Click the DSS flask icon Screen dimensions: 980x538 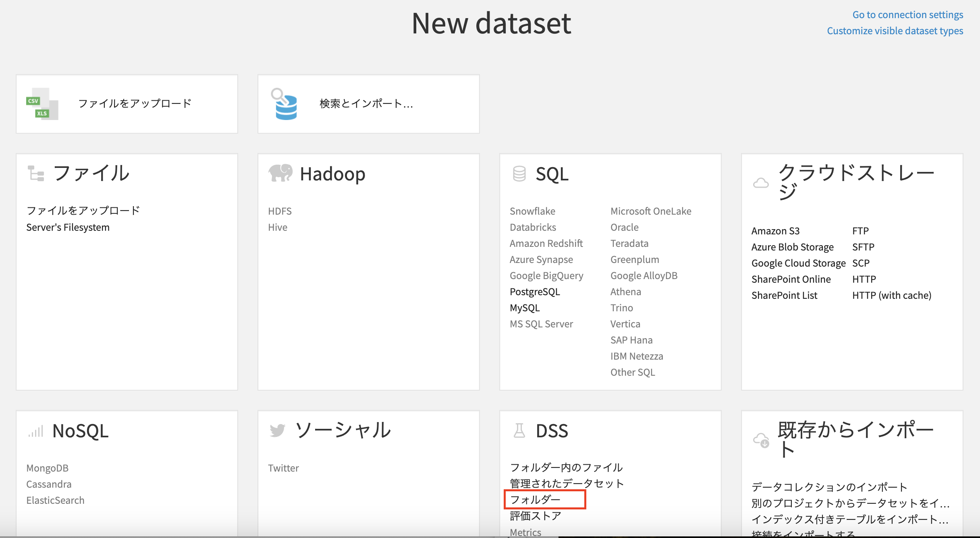pos(519,430)
